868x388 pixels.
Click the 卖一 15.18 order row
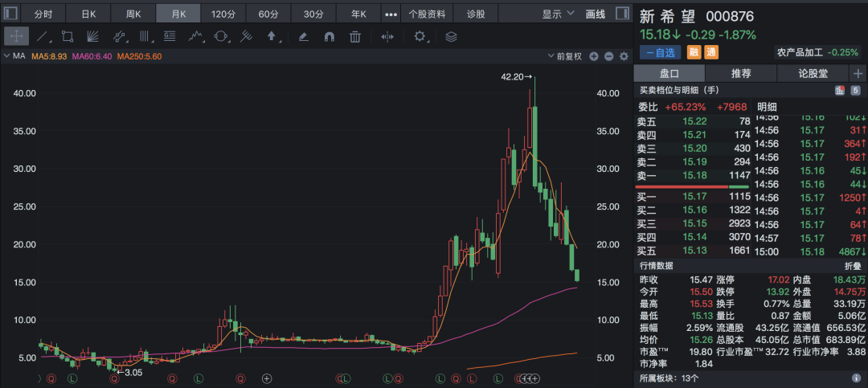coord(692,175)
